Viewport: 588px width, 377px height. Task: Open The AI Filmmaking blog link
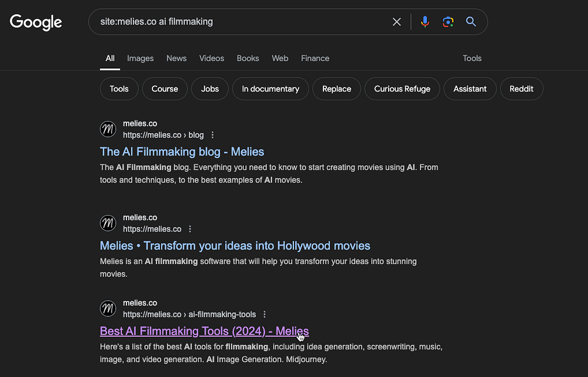pyautogui.click(x=182, y=152)
